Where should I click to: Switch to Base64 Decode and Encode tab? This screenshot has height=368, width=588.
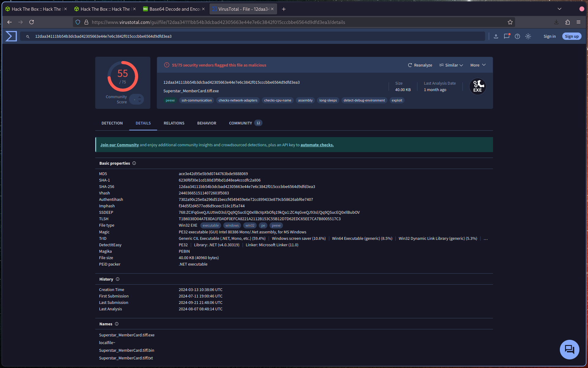(x=174, y=9)
